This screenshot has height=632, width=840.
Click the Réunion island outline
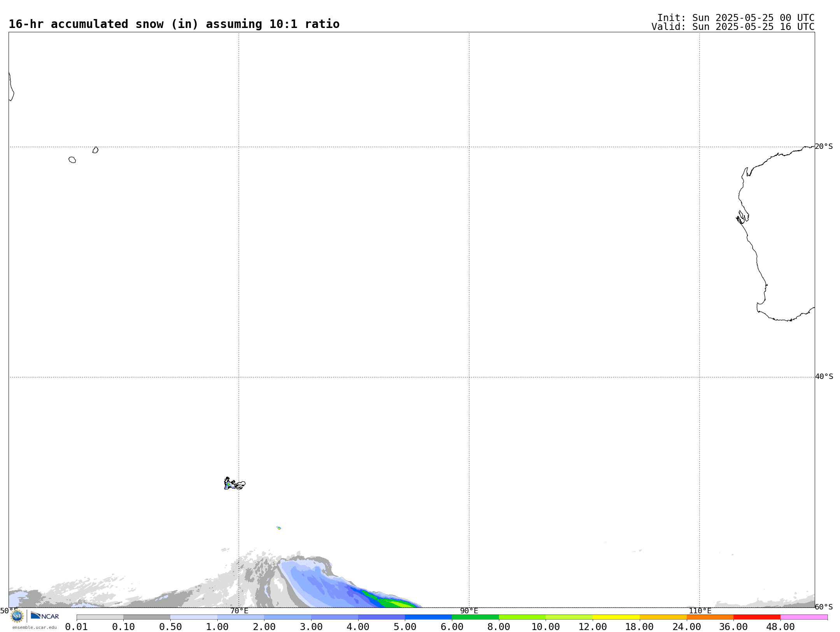72,160
